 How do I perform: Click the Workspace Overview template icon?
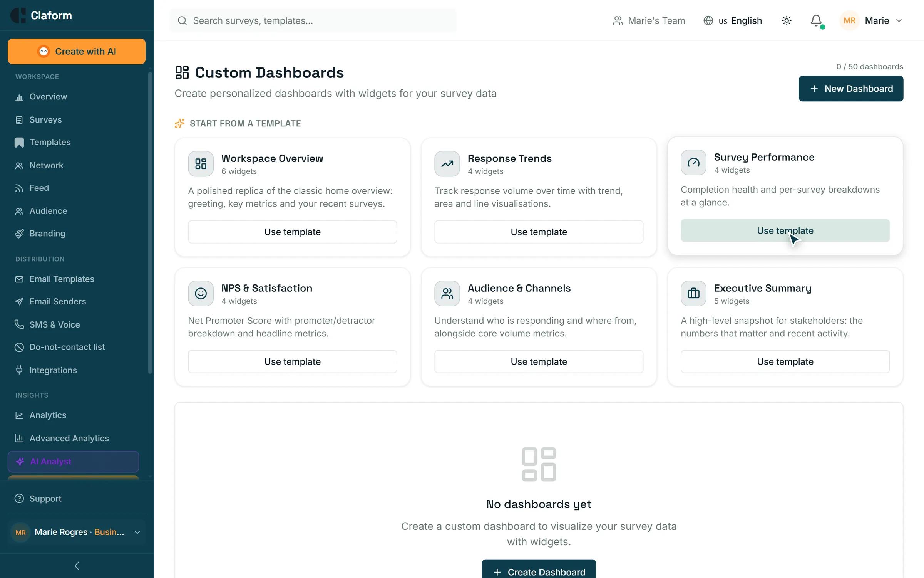click(x=201, y=164)
